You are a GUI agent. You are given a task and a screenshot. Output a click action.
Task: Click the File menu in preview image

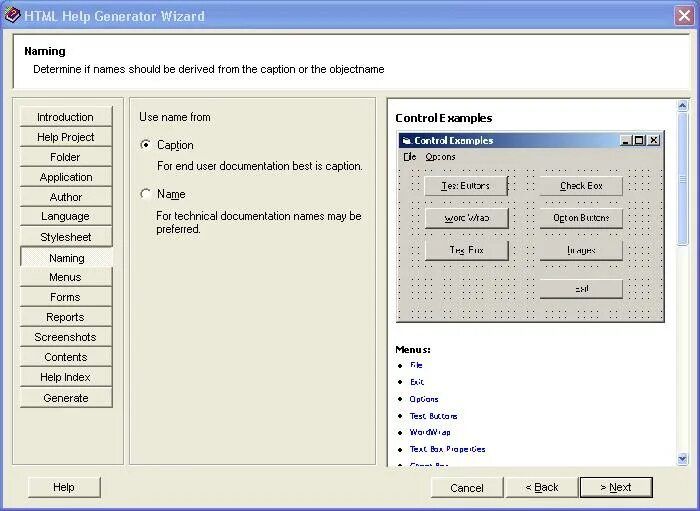pos(410,157)
